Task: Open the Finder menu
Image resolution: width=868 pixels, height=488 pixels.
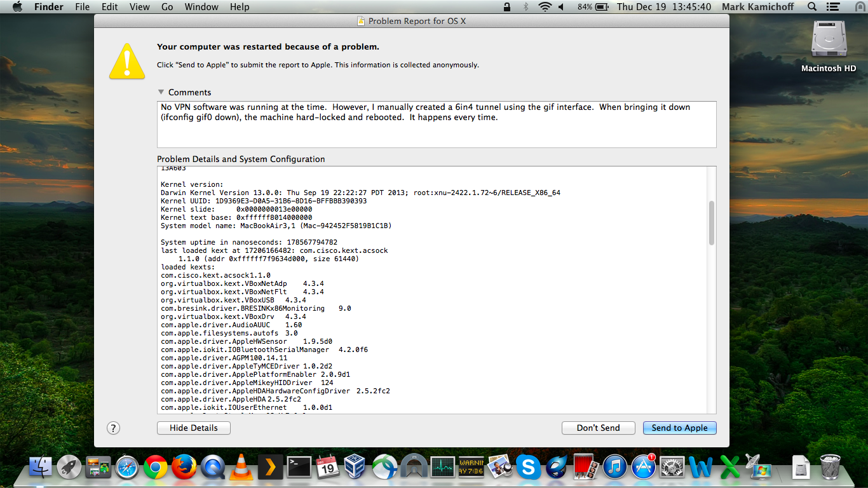Action: [x=48, y=7]
